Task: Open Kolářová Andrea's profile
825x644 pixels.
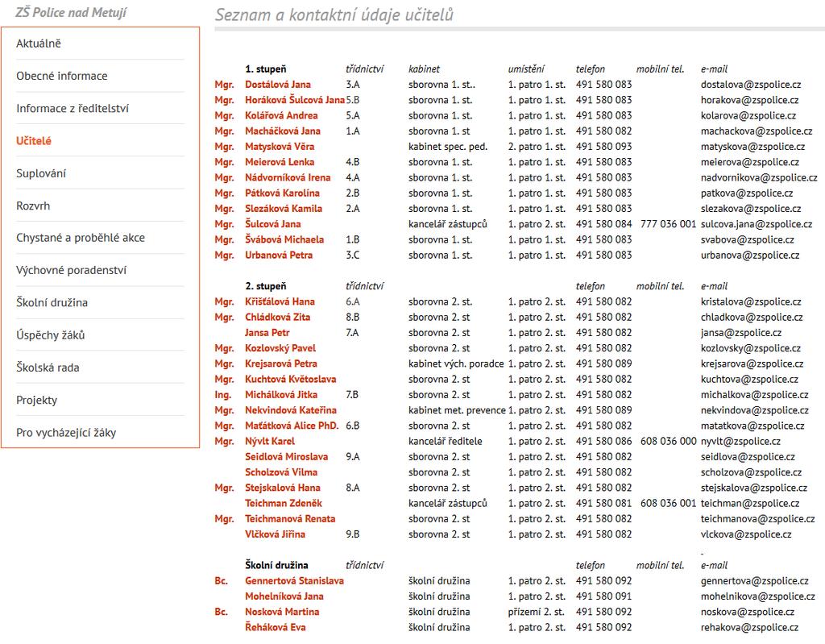Action: (x=281, y=116)
